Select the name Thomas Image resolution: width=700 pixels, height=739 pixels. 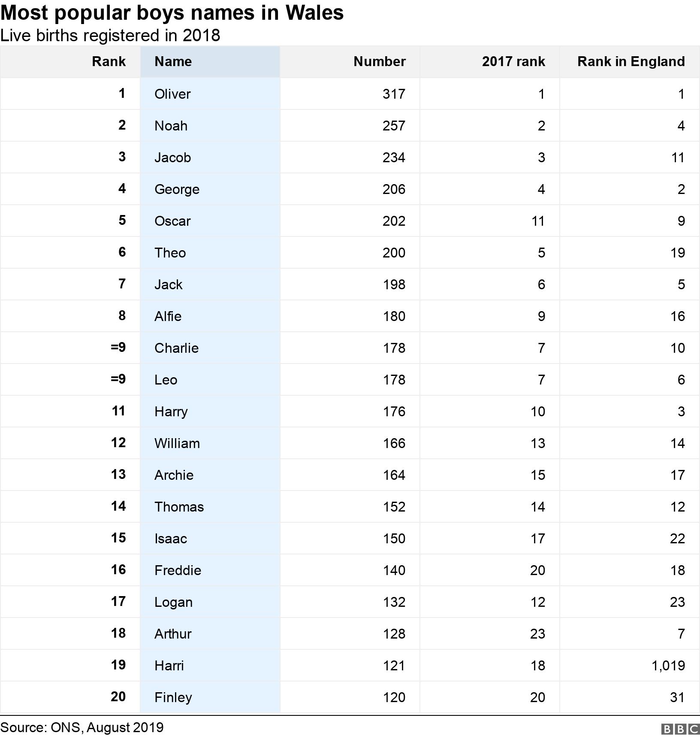click(x=179, y=506)
